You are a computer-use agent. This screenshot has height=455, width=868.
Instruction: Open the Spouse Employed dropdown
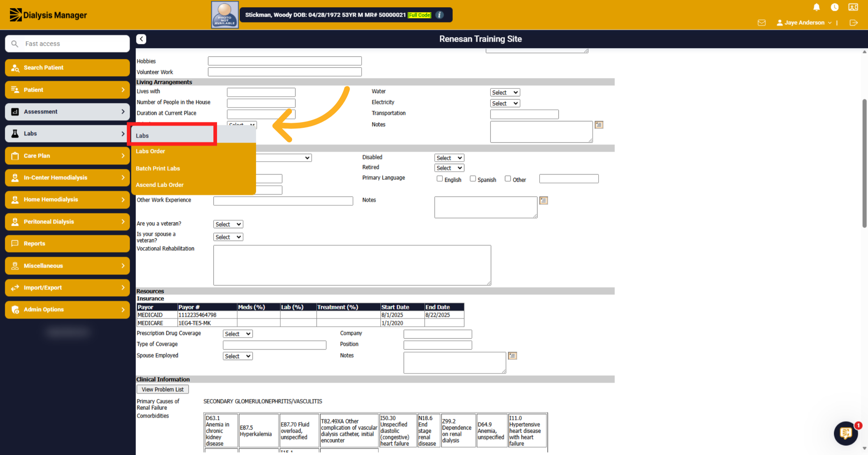pos(238,356)
